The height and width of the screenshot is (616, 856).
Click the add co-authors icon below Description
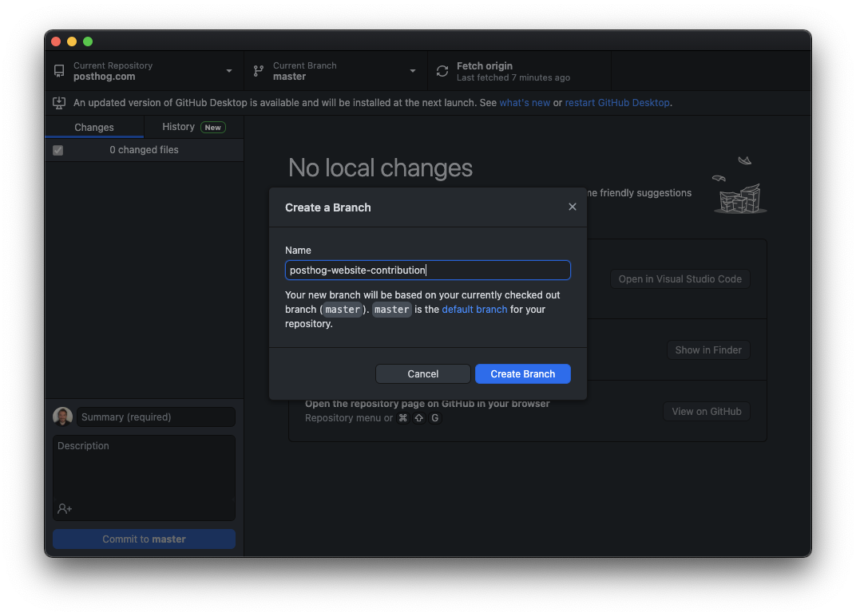(x=63, y=508)
